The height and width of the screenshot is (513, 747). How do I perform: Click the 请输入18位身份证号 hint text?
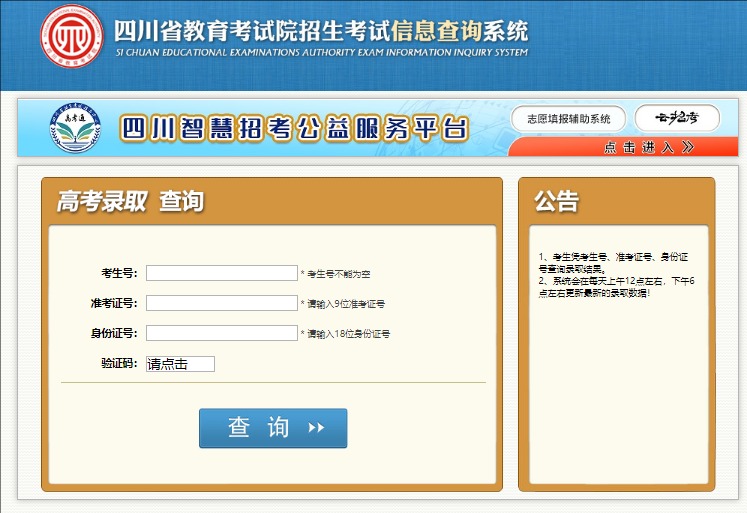pyautogui.click(x=349, y=334)
